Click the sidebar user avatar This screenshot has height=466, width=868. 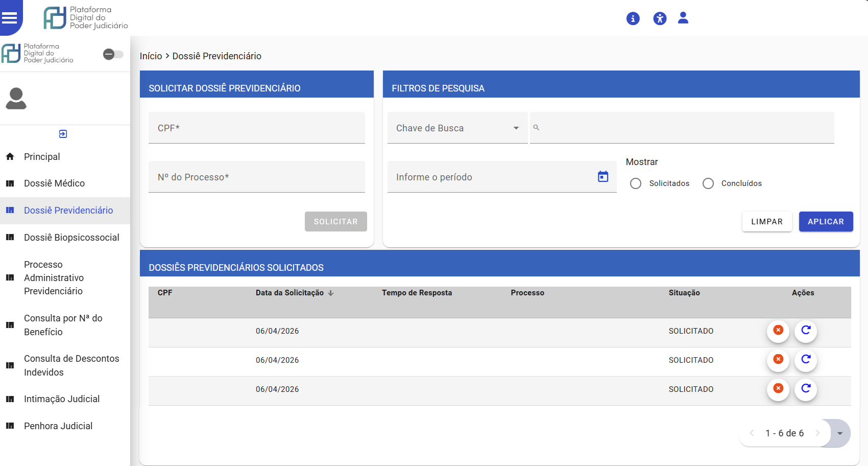point(16,99)
